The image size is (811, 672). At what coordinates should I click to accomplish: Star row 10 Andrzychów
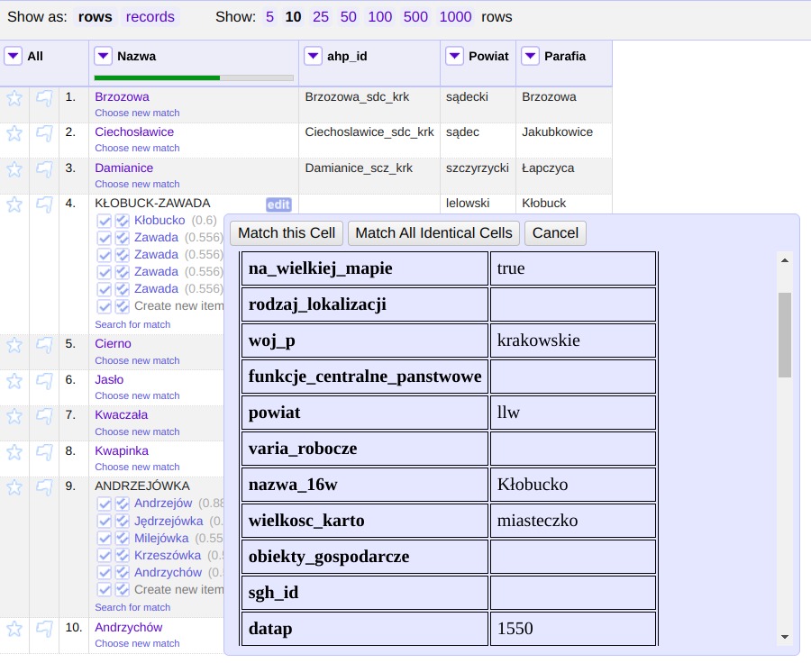(x=14, y=629)
